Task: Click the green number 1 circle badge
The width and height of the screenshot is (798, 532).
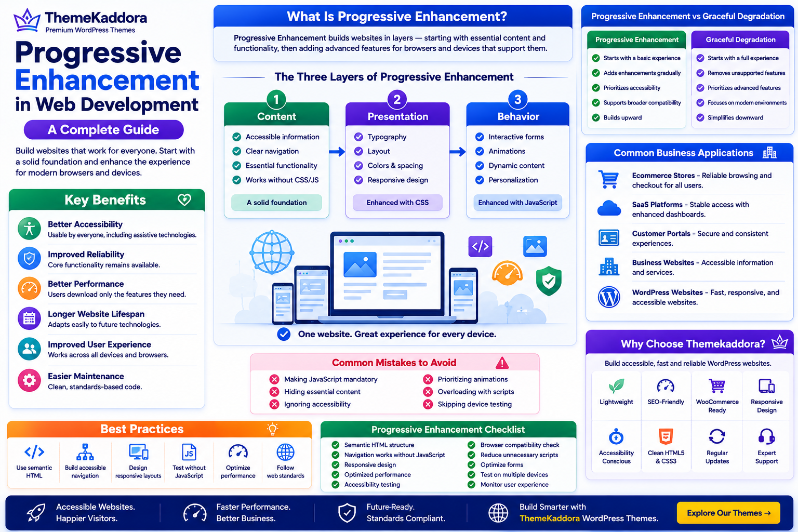Action: coord(276,99)
